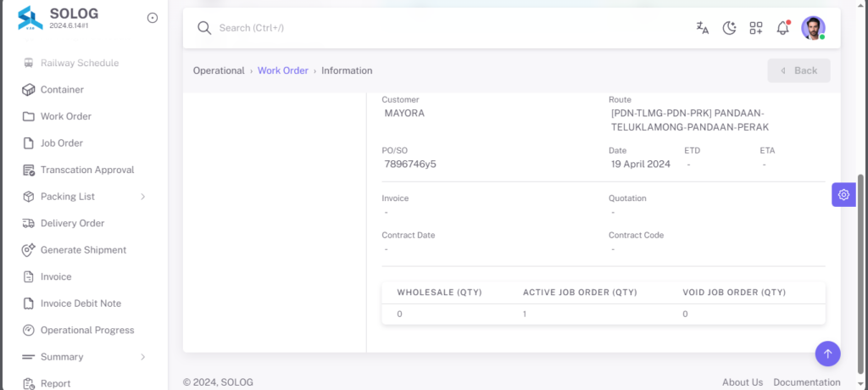
Task: Open the Documentation footer link
Action: [807, 382]
